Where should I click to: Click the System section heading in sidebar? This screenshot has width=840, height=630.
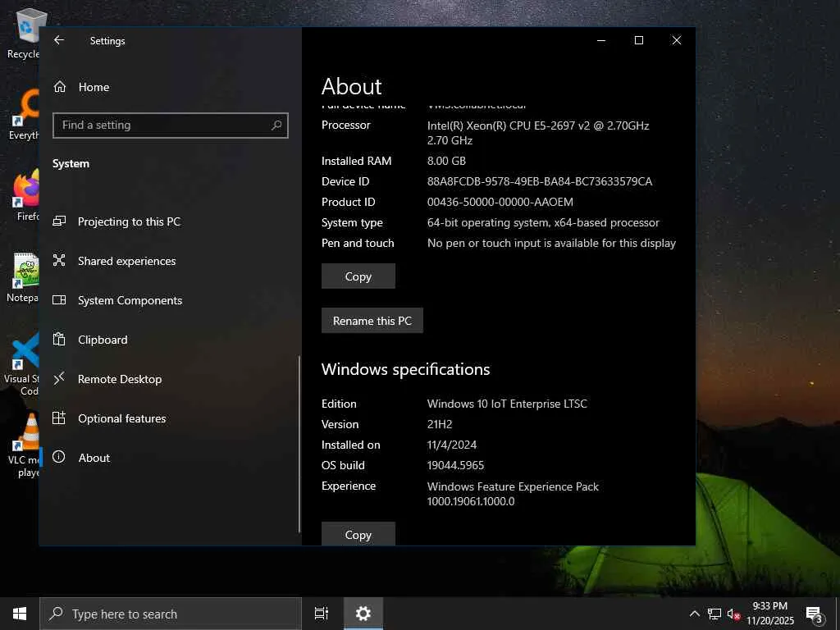pos(71,164)
